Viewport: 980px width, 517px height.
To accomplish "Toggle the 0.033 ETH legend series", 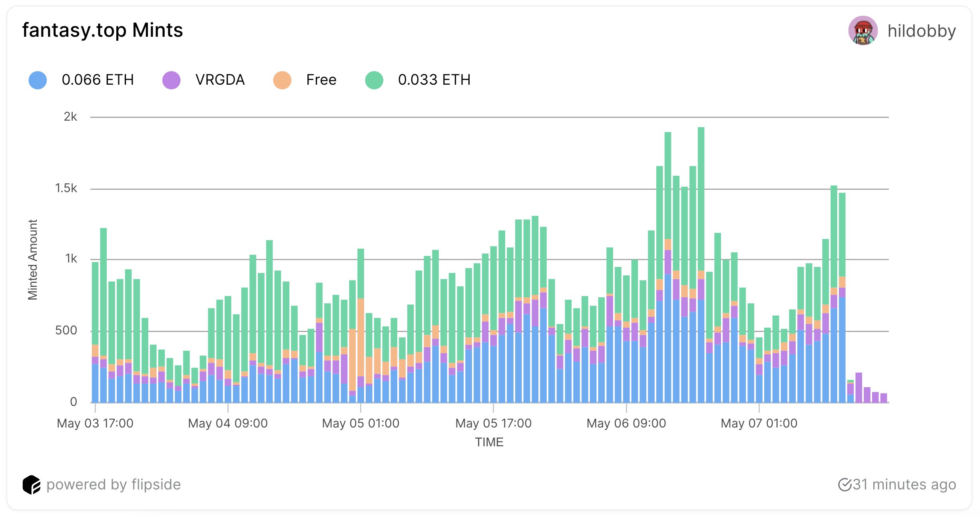I will pyautogui.click(x=434, y=80).
